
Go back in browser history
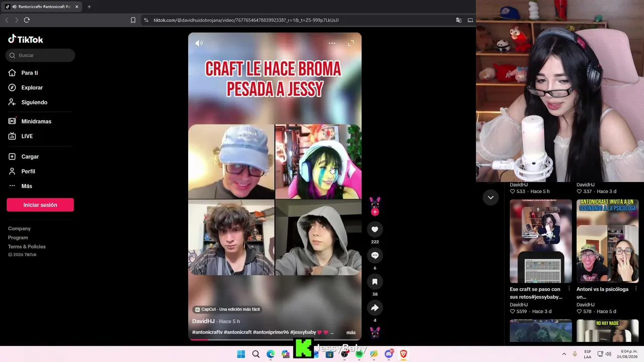[7, 20]
